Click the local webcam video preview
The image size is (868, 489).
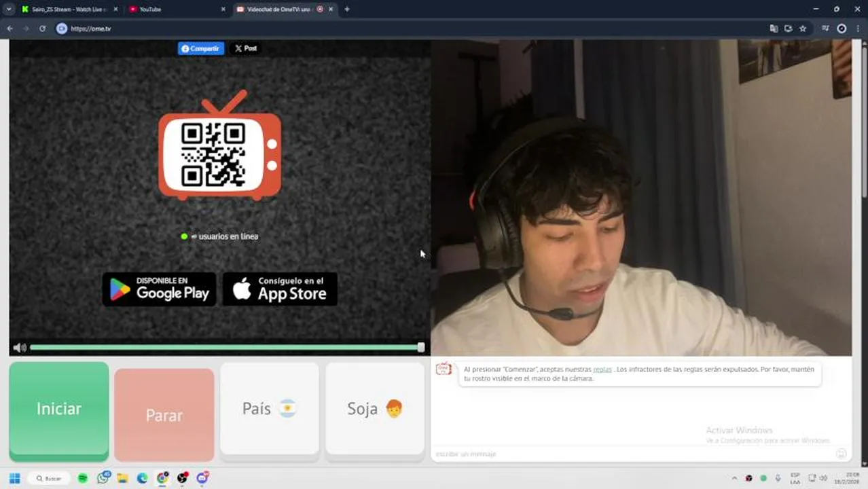point(641,197)
